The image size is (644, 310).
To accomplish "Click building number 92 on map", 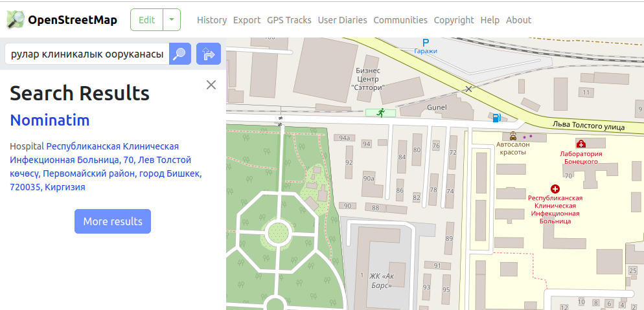I will tap(349, 163).
